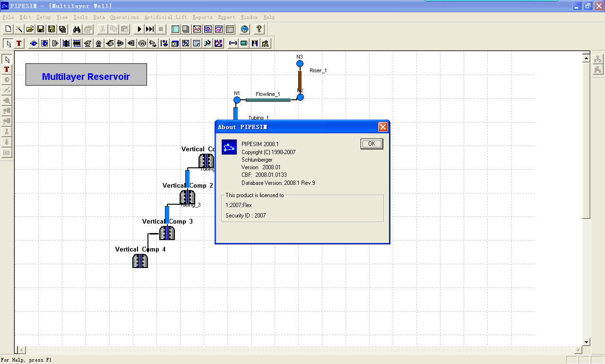605x364 pixels.
Task: Open the Setup menu
Action: click(x=43, y=17)
